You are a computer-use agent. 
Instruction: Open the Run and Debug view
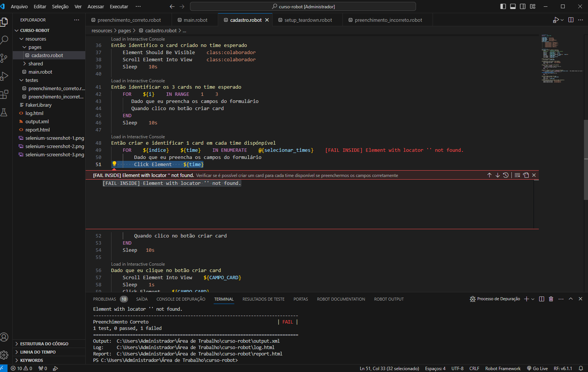point(4,76)
